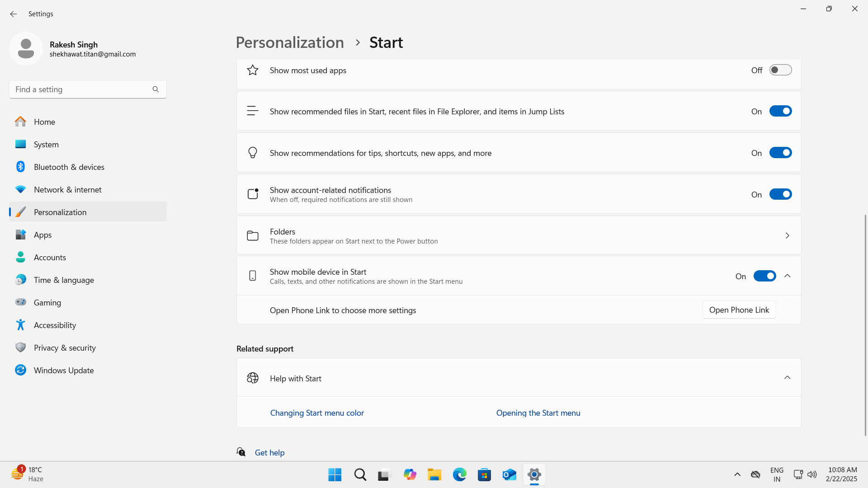This screenshot has height=488, width=868.
Task: Open File Explorer from the taskbar
Action: pyautogui.click(x=434, y=474)
